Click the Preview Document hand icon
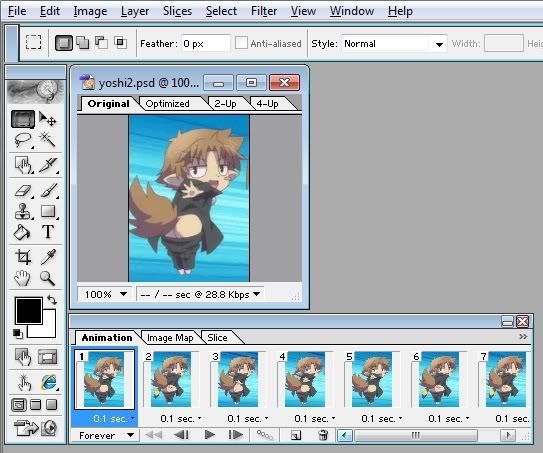The width and height of the screenshot is (543, 453). point(24,382)
